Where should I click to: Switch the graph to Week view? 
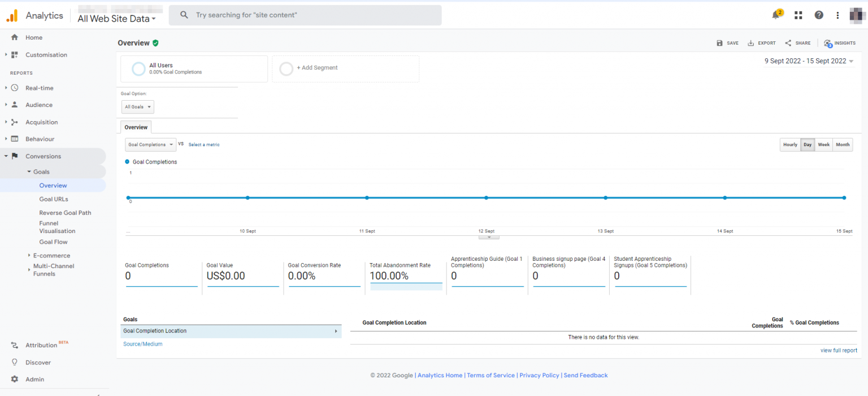point(824,144)
